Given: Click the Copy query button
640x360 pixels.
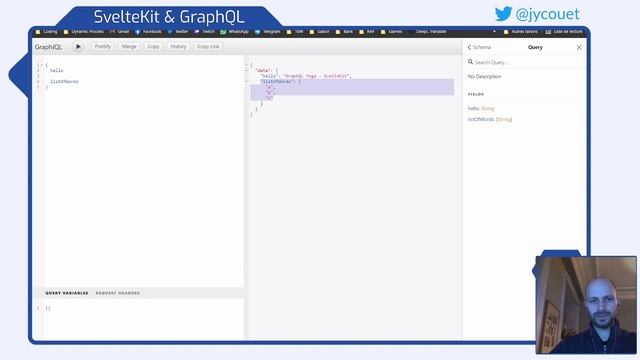Looking at the screenshot, I should point(153,47).
